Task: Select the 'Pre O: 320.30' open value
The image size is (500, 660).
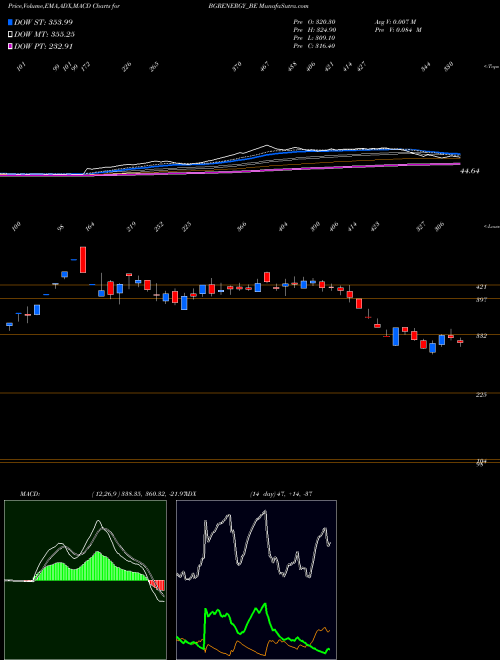Action: 314,22
